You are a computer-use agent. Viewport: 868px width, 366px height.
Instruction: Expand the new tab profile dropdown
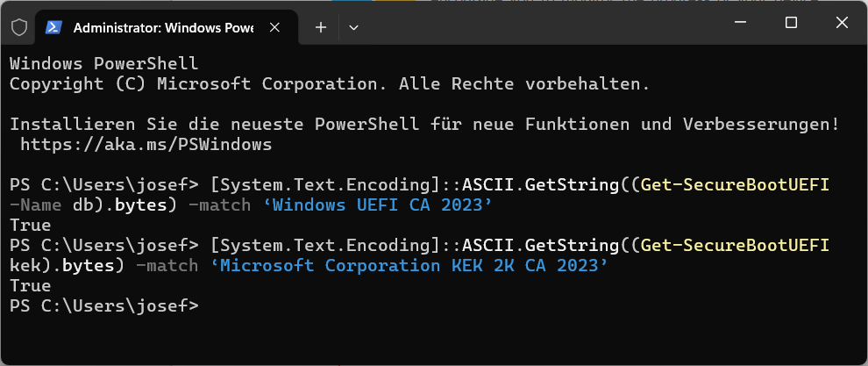(x=353, y=27)
